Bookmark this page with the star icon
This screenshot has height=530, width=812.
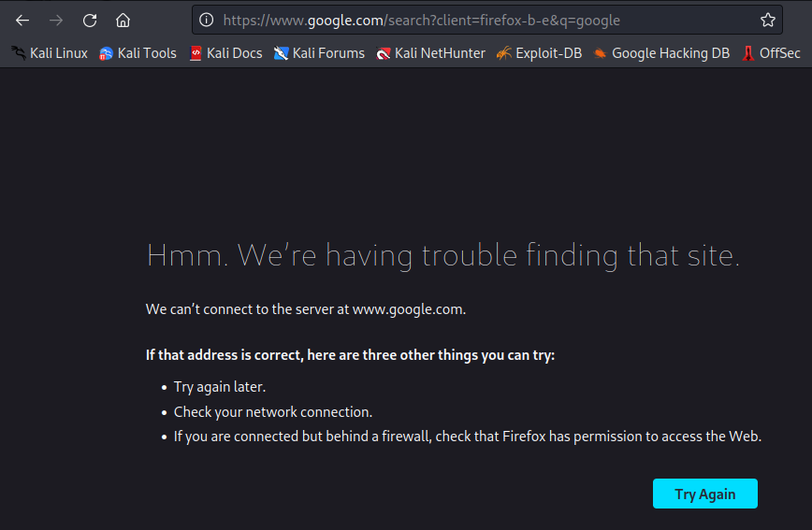[x=767, y=21]
